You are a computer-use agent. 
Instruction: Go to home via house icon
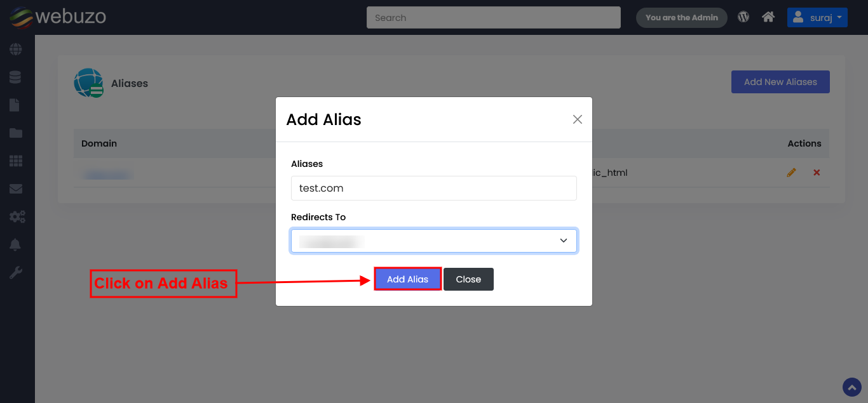point(768,17)
